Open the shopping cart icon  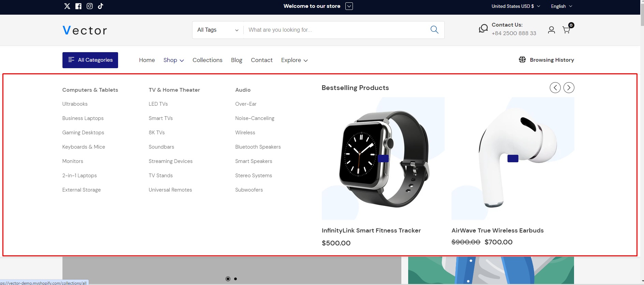tap(566, 30)
